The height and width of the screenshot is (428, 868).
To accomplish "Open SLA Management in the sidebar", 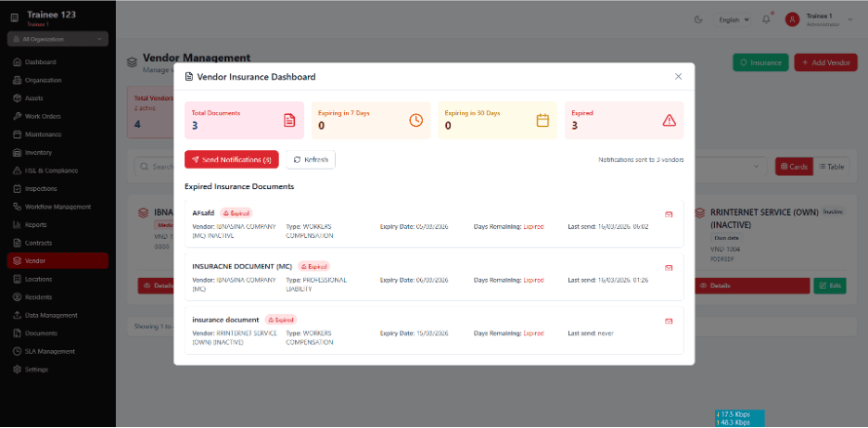I will tap(57, 351).
